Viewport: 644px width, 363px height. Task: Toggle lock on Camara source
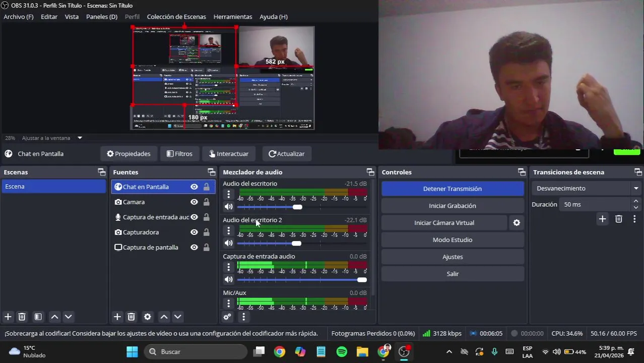tap(206, 202)
